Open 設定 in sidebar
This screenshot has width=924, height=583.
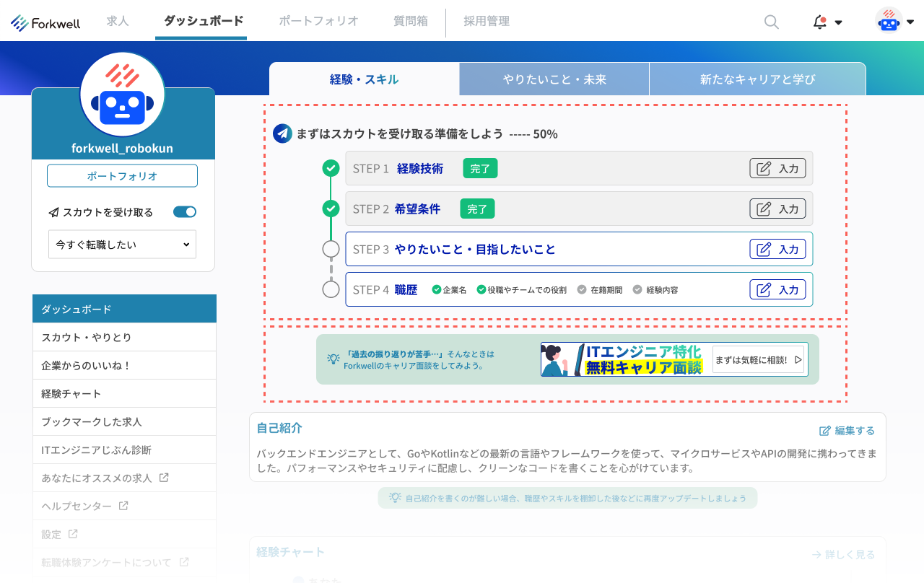coord(124,534)
